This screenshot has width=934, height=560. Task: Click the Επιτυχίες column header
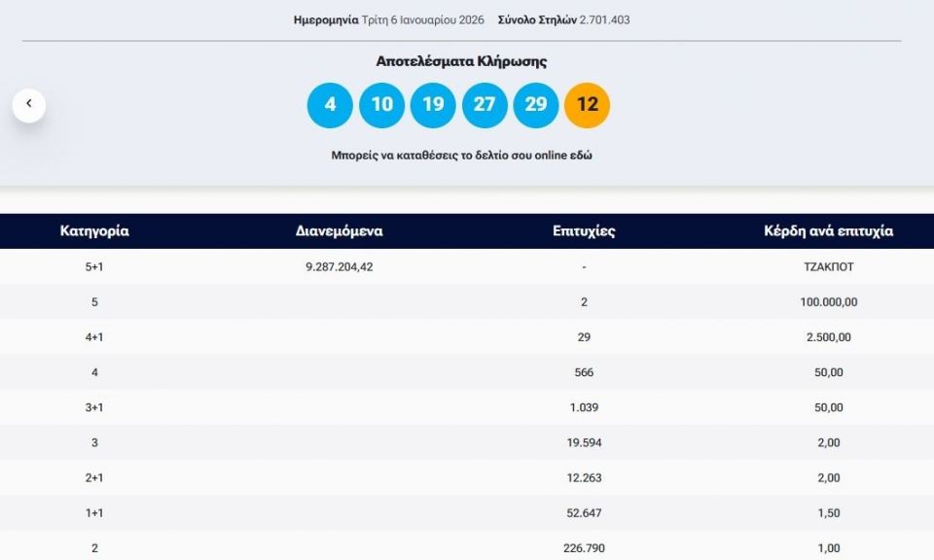click(x=584, y=231)
